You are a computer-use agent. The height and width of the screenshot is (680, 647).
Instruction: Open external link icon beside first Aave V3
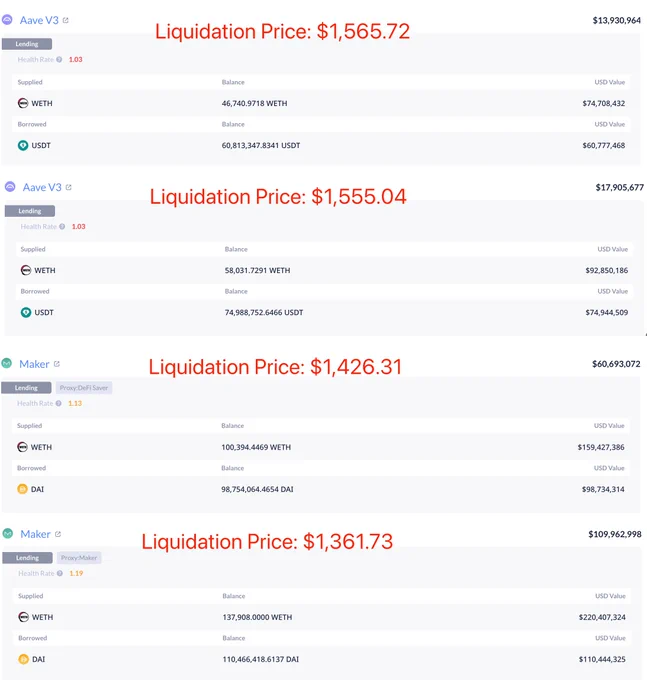click(x=65, y=20)
